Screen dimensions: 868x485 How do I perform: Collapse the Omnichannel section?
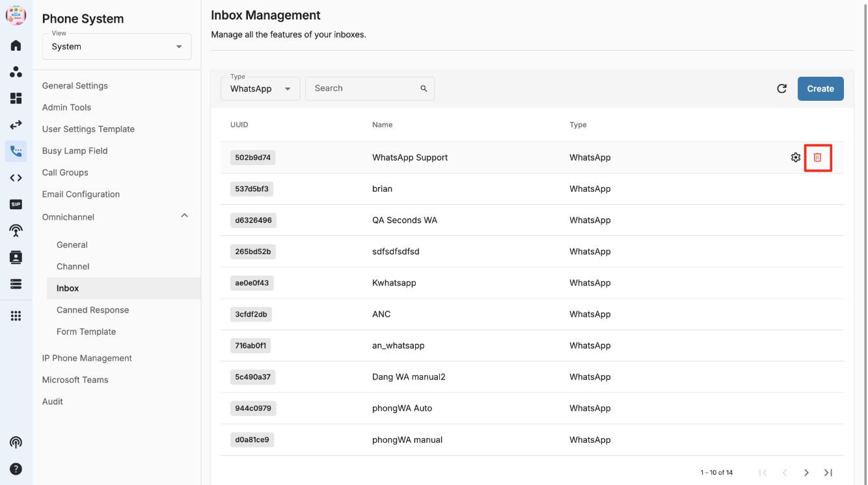(x=184, y=216)
